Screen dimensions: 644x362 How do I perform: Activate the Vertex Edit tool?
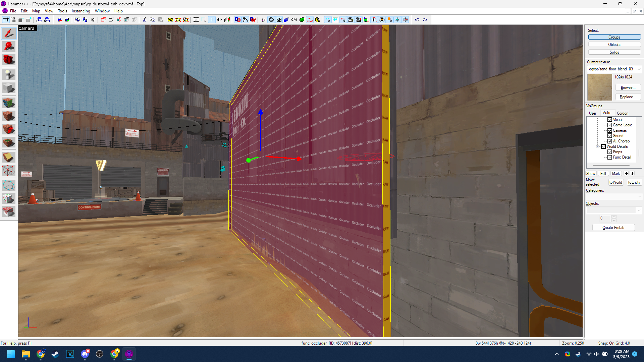tap(9, 170)
